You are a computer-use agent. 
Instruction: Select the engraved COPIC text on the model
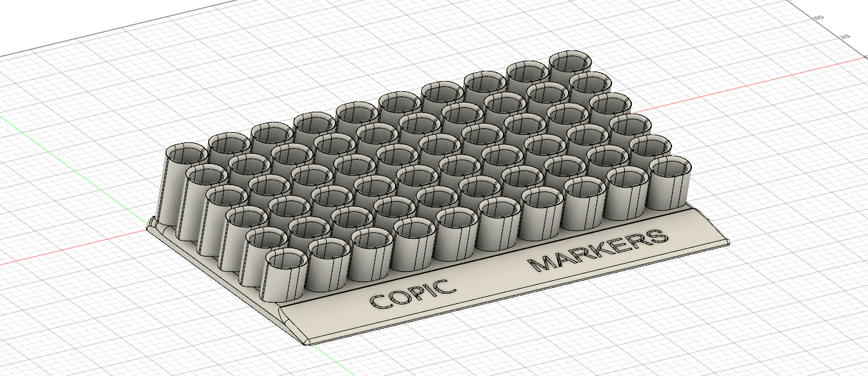[x=414, y=294]
